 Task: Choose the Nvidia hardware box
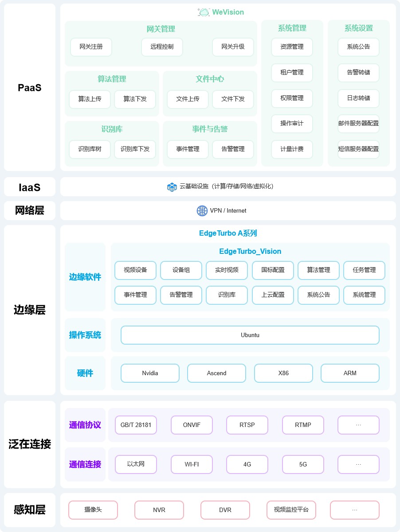point(150,373)
